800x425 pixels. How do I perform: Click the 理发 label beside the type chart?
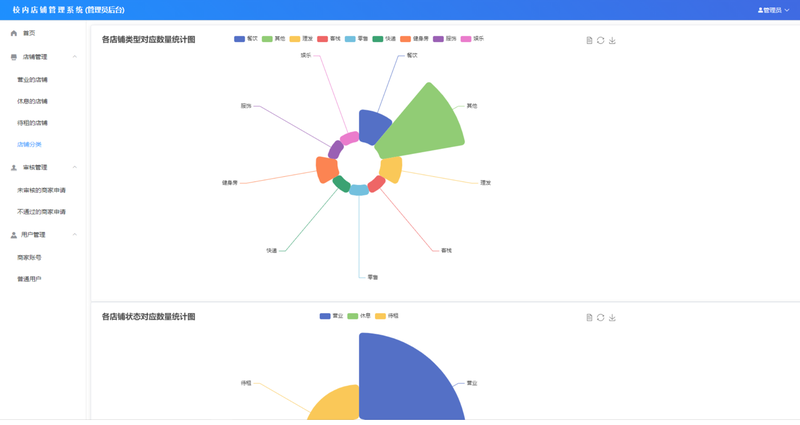(x=485, y=183)
